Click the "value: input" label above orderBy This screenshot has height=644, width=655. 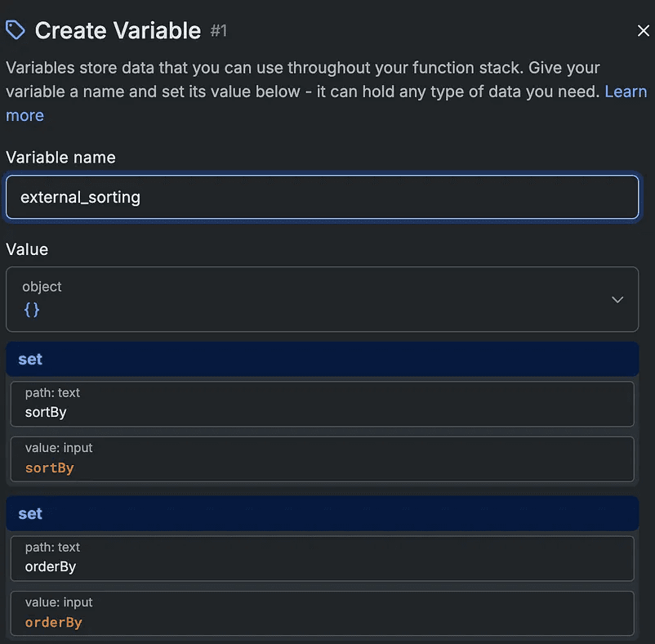click(59, 602)
